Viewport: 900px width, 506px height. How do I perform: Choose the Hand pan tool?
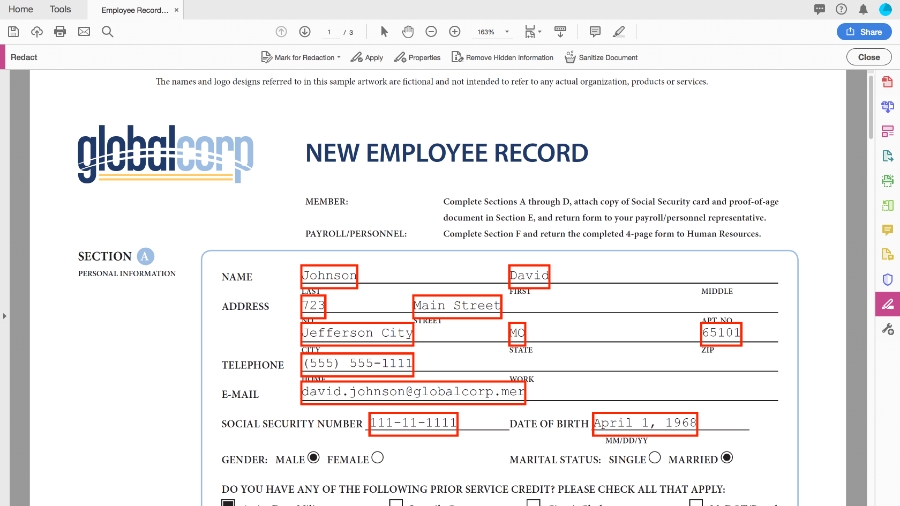point(408,32)
